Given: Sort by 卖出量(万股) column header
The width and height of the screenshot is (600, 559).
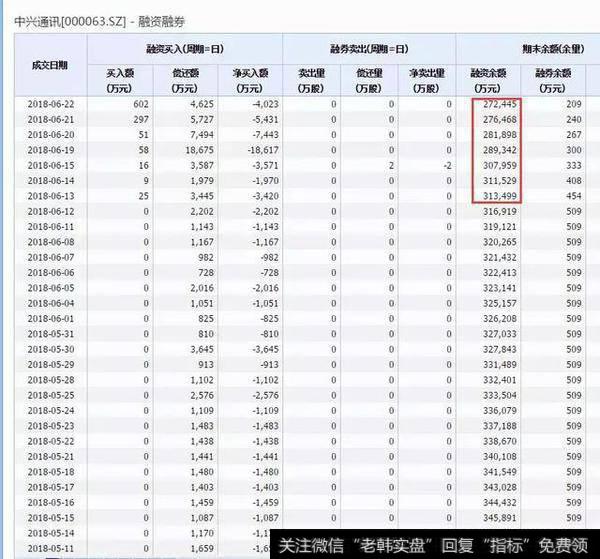Looking at the screenshot, I should (x=311, y=81).
